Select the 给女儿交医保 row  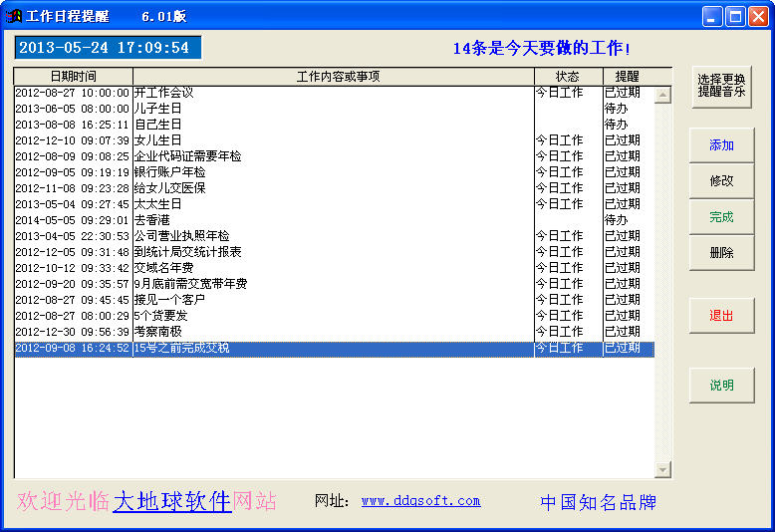tap(334, 188)
